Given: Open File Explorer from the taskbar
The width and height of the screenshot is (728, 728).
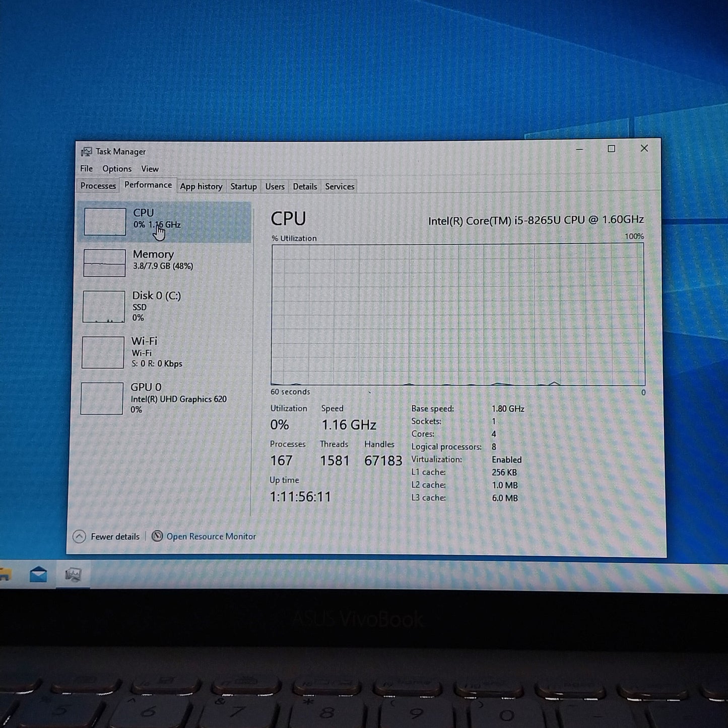Looking at the screenshot, I should point(5,574).
